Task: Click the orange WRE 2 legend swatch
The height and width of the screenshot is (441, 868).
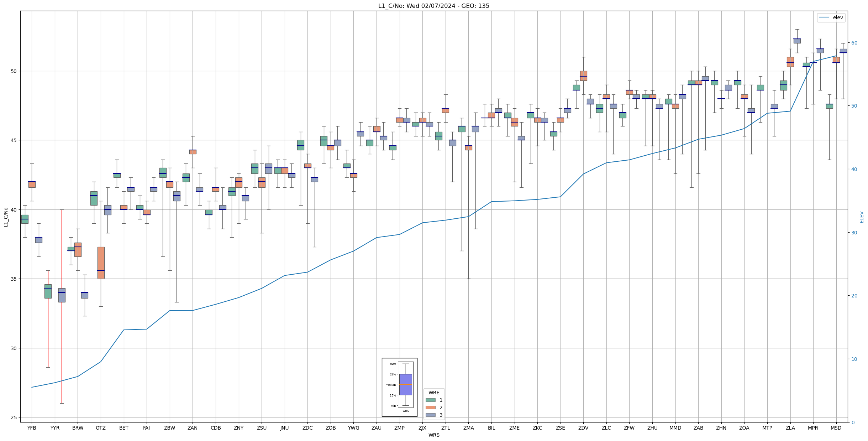Action: coord(430,408)
